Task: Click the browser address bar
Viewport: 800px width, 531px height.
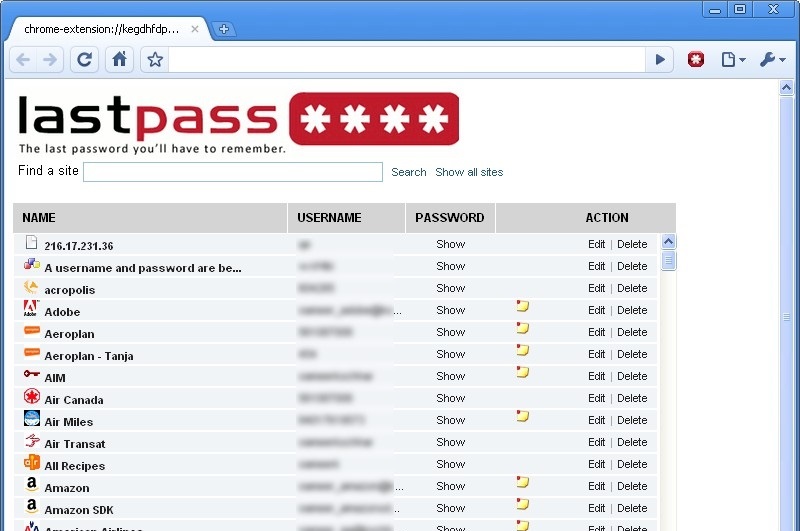Action: [x=407, y=60]
